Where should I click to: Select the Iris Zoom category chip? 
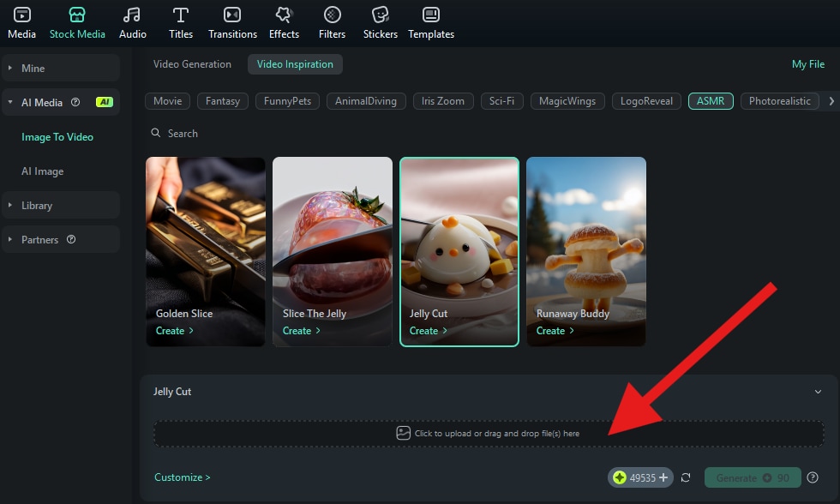(x=443, y=101)
